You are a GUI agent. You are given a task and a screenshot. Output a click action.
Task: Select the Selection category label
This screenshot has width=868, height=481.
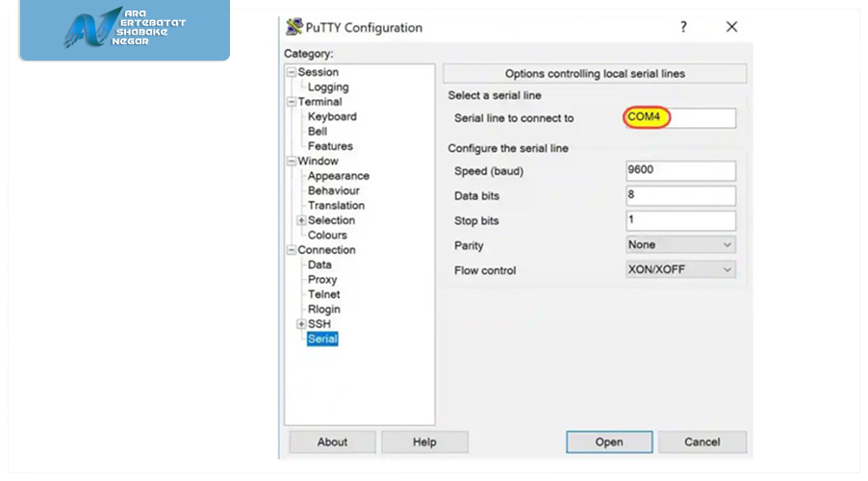(x=331, y=220)
